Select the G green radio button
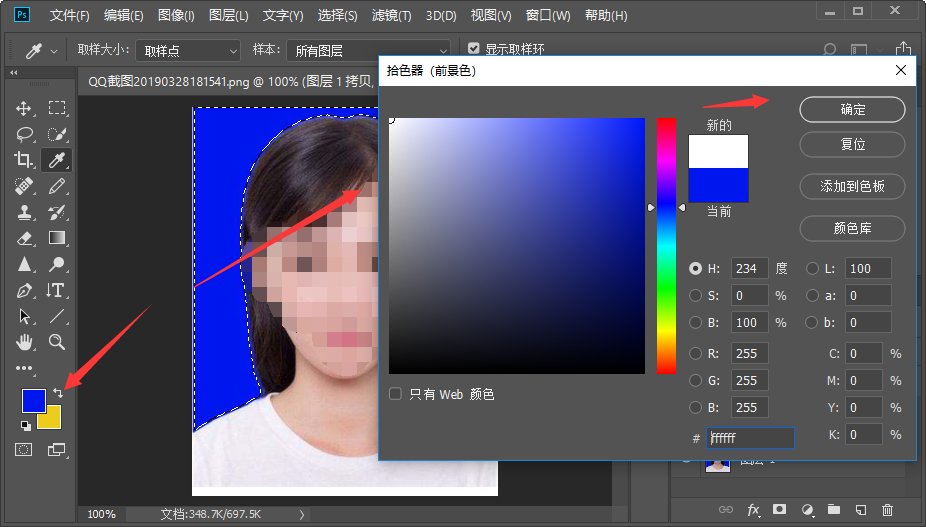Image resolution: width=926 pixels, height=527 pixels. click(695, 380)
